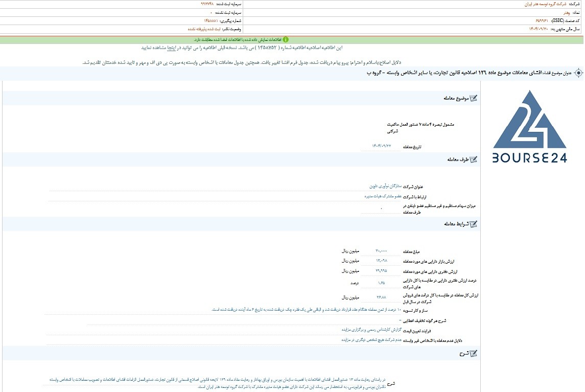
Task: Click the transaction date ۱۴۰۴/۰۹/۲۲
Action: click(381, 146)
